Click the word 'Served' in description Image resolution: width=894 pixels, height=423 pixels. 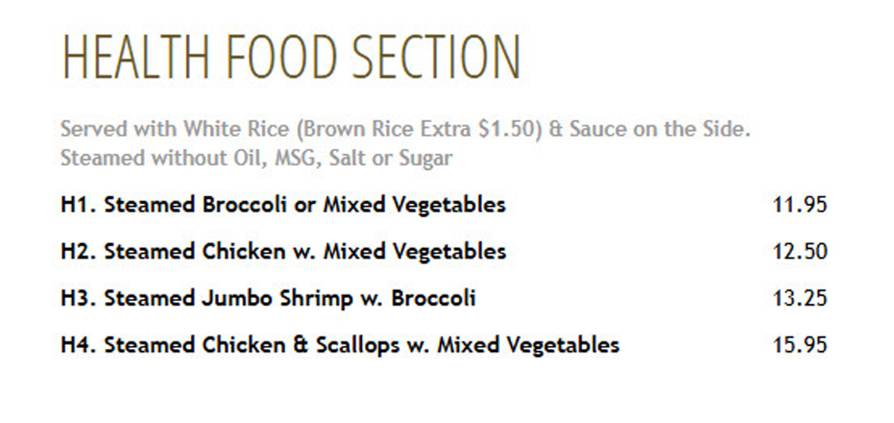94,129
